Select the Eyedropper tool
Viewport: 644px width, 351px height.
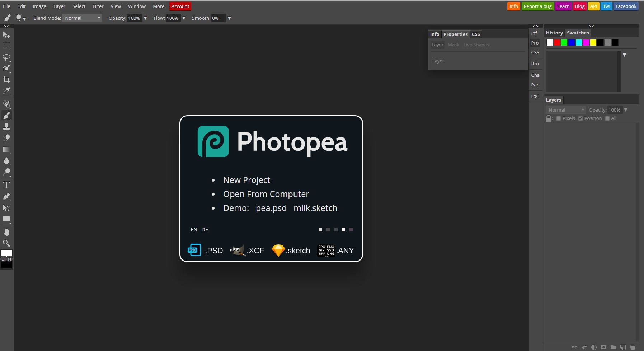point(6,91)
